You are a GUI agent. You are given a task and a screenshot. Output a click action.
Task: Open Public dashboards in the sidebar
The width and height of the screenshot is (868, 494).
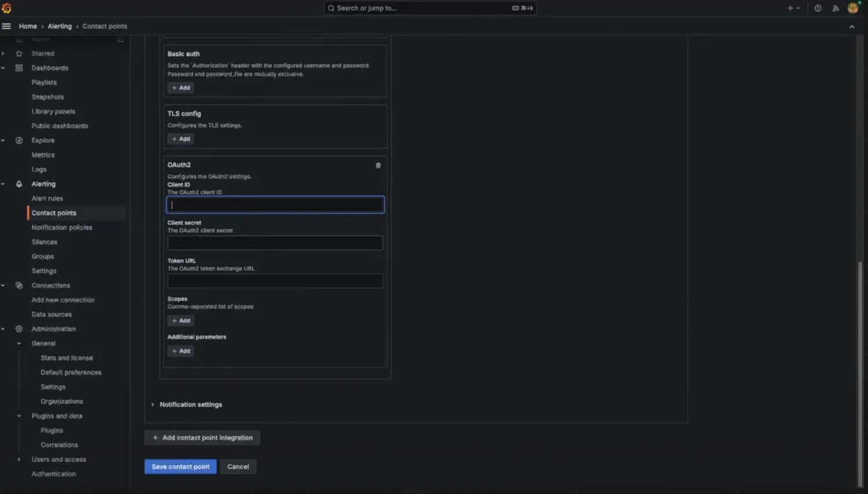(x=60, y=126)
